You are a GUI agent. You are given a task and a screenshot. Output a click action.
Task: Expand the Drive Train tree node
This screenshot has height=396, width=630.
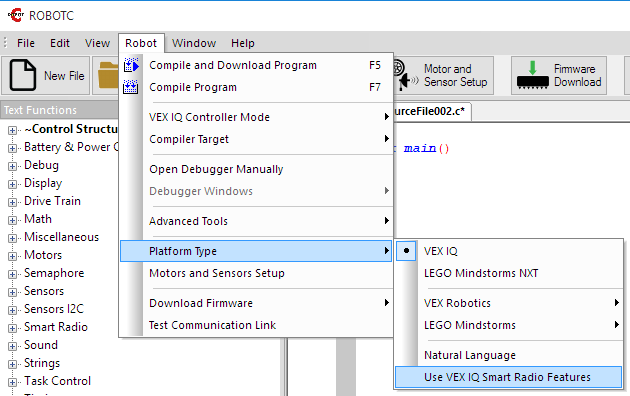[12, 202]
